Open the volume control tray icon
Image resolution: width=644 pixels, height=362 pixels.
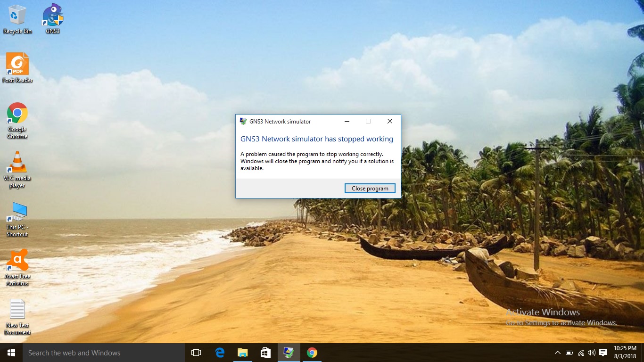coord(591,353)
